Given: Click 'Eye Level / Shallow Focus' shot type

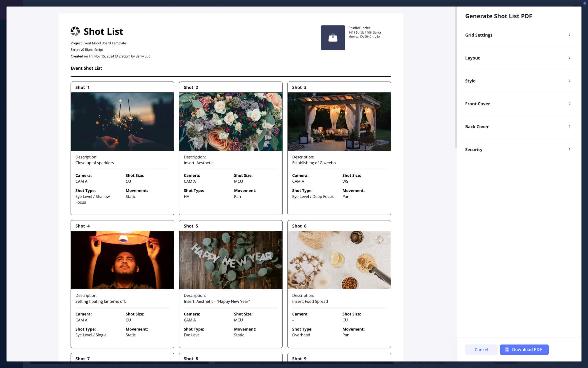Looking at the screenshot, I should tap(92, 199).
